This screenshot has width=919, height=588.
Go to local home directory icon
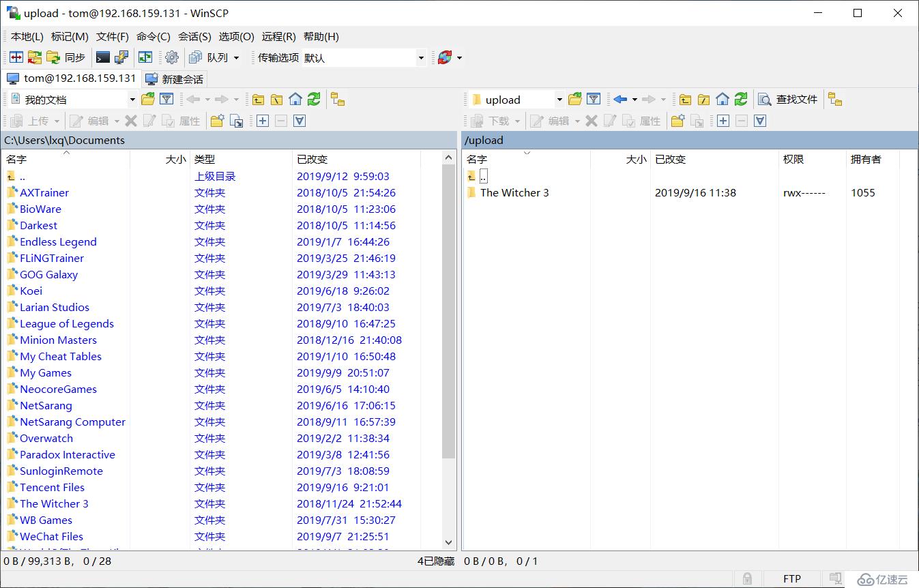(295, 100)
